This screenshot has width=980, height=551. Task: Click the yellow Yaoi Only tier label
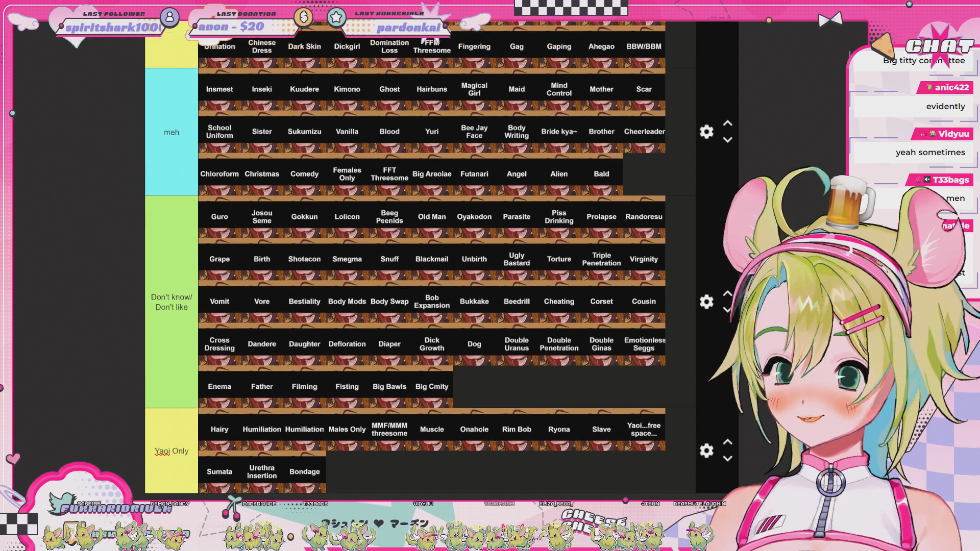click(171, 451)
